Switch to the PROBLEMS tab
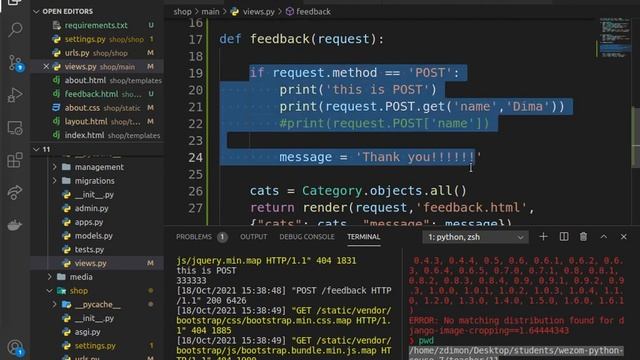 [x=194, y=237]
